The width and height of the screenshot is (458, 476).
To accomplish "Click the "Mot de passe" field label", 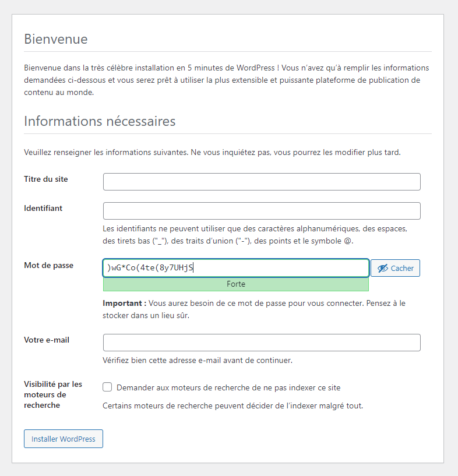I will point(49,265).
